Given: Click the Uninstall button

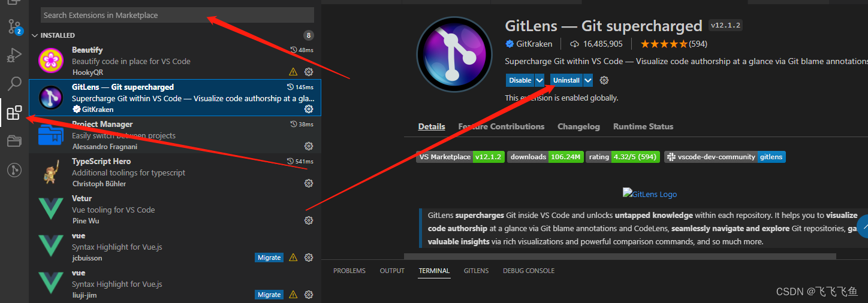Looking at the screenshot, I should [x=566, y=80].
